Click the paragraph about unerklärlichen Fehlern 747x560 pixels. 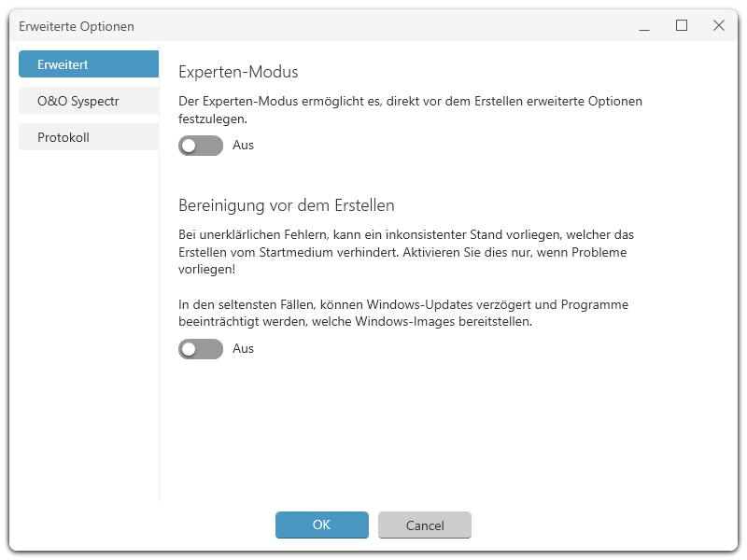(x=406, y=252)
